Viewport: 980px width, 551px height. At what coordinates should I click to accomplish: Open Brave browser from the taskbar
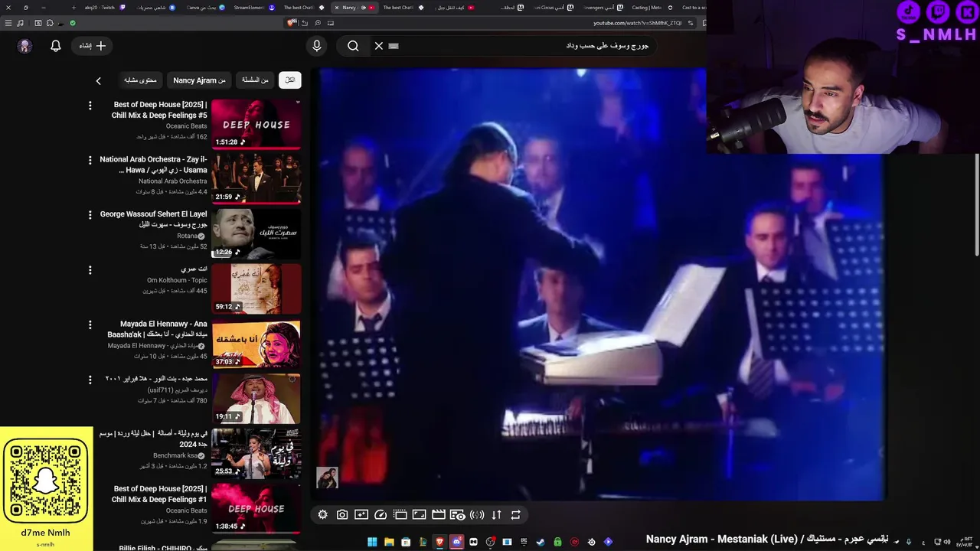point(439,542)
